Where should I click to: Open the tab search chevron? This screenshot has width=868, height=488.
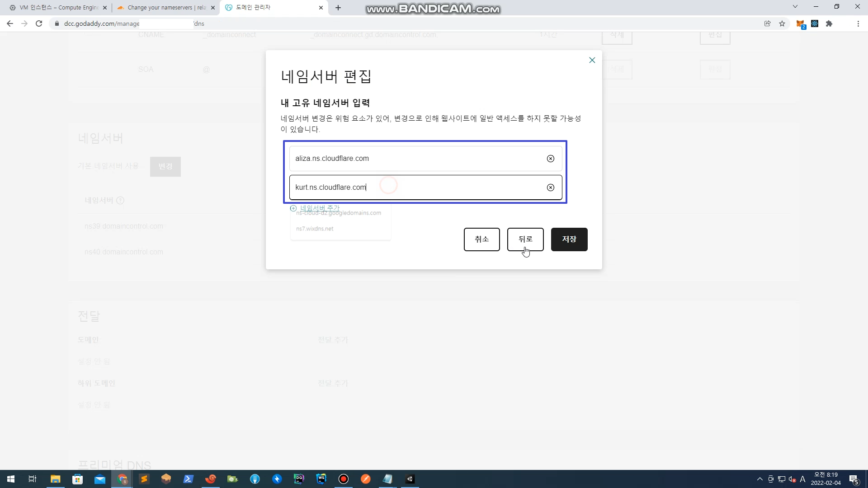pyautogui.click(x=795, y=7)
